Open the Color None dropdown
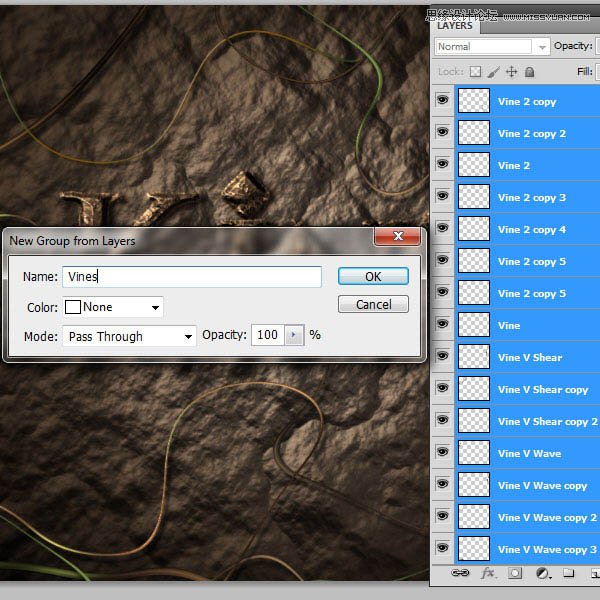 tap(113, 307)
